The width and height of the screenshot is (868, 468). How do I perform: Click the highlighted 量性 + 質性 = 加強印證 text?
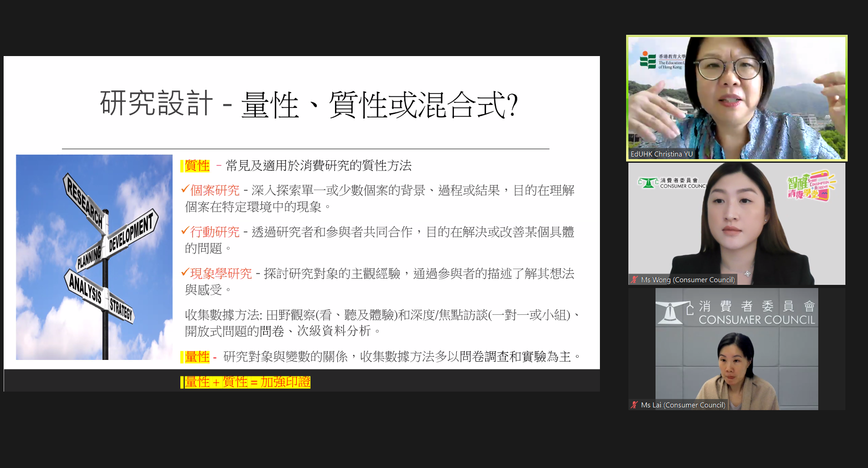[x=247, y=382]
